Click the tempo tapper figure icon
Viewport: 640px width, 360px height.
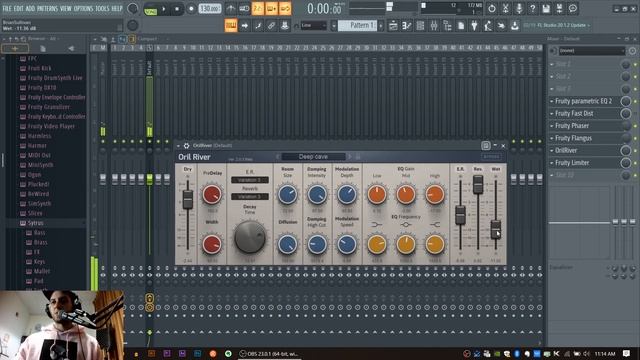click(488, 25)
